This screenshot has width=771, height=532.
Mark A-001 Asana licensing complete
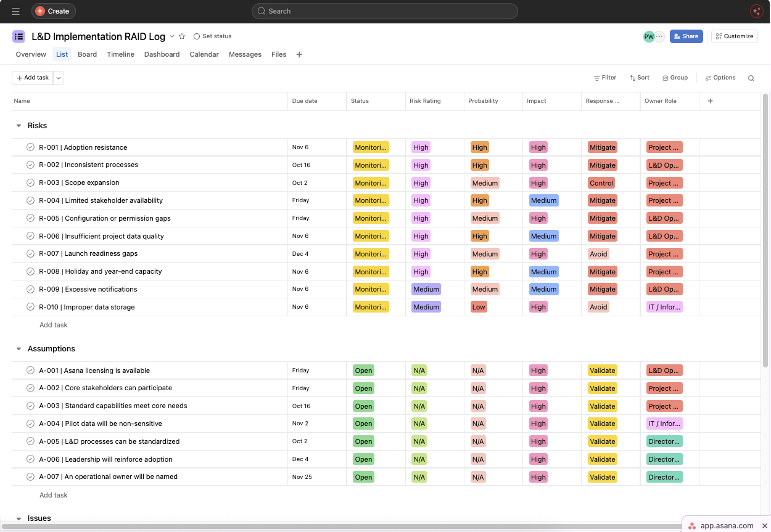coord(30,370)
